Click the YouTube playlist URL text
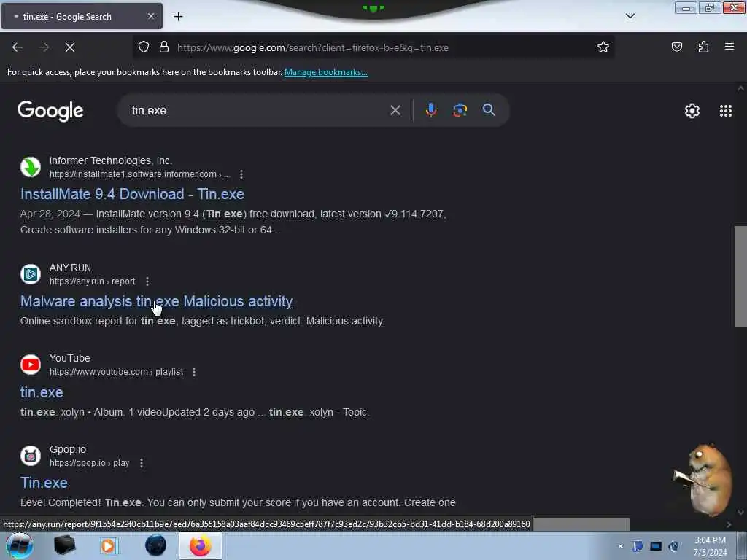 pyautogui.click(x=116, y=372)
